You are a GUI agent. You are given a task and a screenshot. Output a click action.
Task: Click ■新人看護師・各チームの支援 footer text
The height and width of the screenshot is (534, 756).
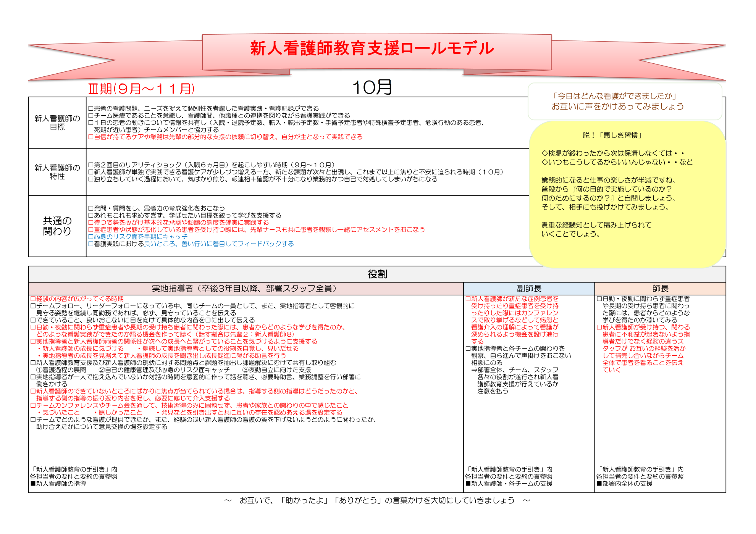[509, 484]
